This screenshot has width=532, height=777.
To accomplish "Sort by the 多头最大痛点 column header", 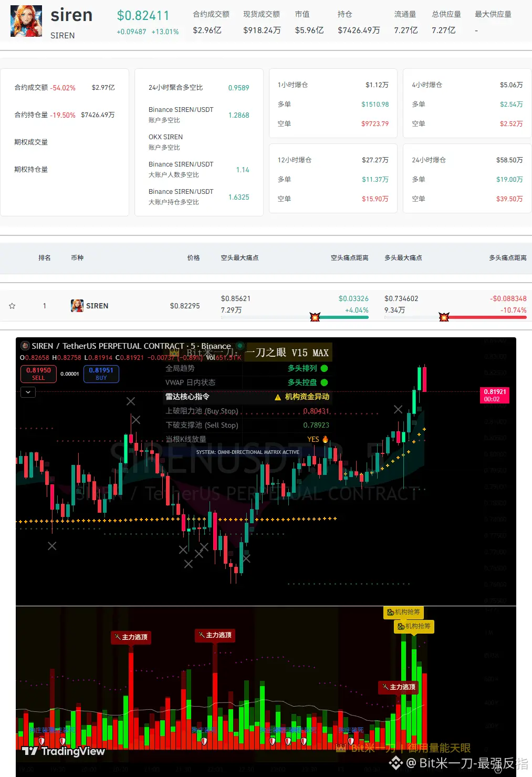I will tap(403, 258).
